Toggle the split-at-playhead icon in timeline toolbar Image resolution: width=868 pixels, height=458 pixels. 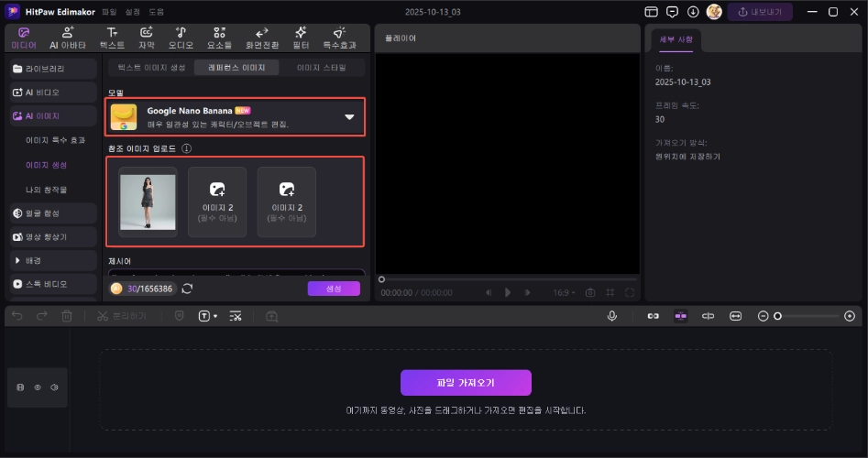pos(708,316)
